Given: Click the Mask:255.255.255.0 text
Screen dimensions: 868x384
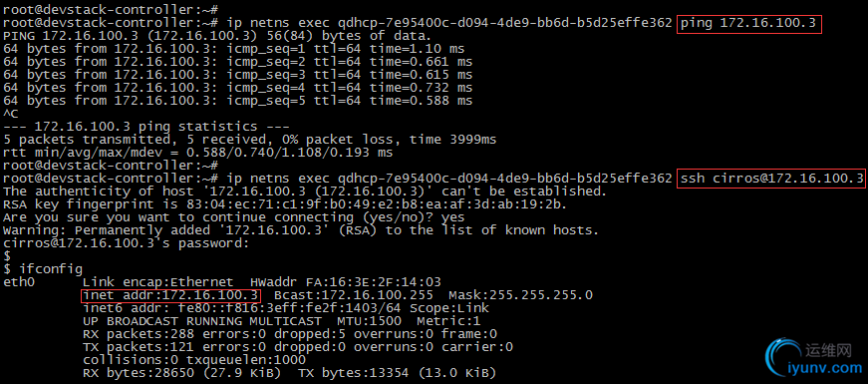Looking at the screenshot, I should pyautogui.click(x=520, y=295).
